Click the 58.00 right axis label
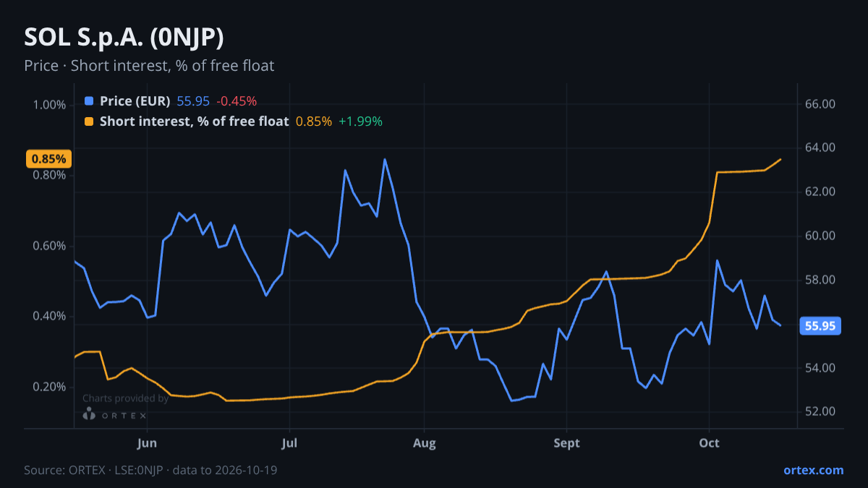 pyautogui.click(x=820, y=281)
